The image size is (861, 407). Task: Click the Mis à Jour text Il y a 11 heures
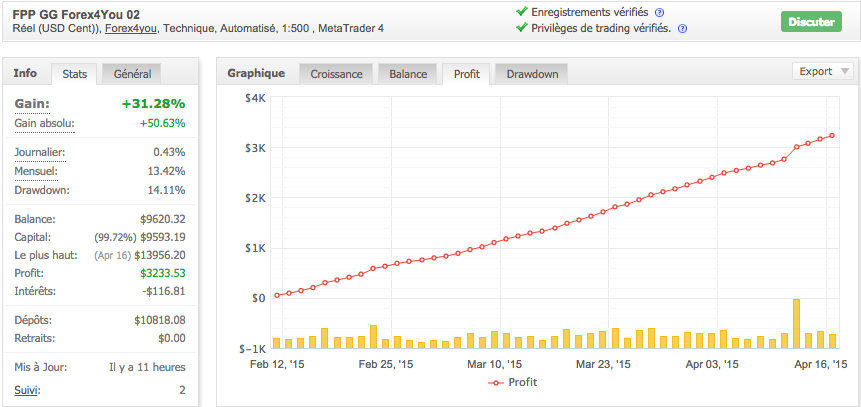[x=147, y=367]
